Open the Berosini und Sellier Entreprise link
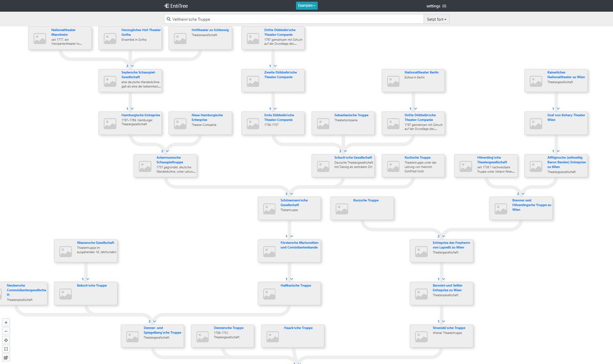The width and height of the screenshot is (613, 364). pyautogui.click(x=447, y=287)
